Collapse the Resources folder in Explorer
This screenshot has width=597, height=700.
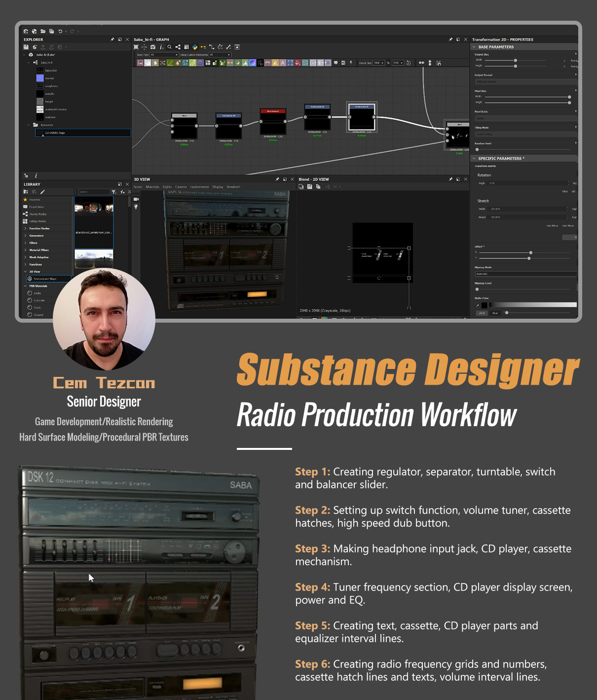pos(29,125)
